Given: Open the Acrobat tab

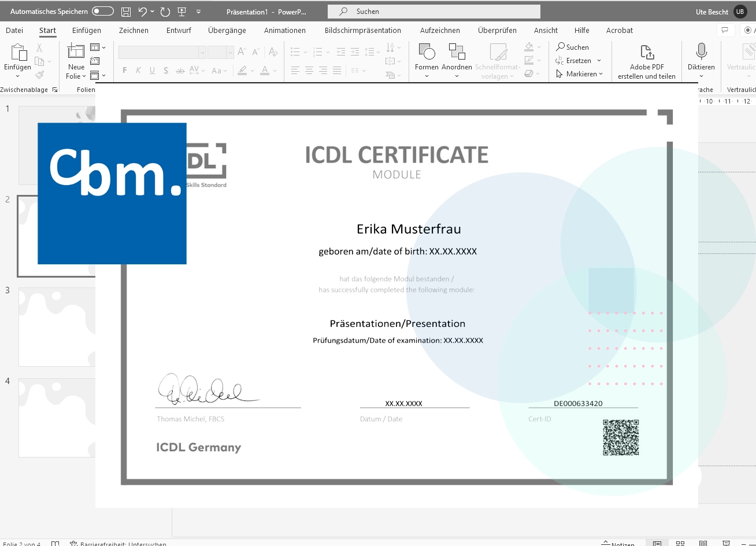Looking at the screenshot, I should click(x=620, y=30).
